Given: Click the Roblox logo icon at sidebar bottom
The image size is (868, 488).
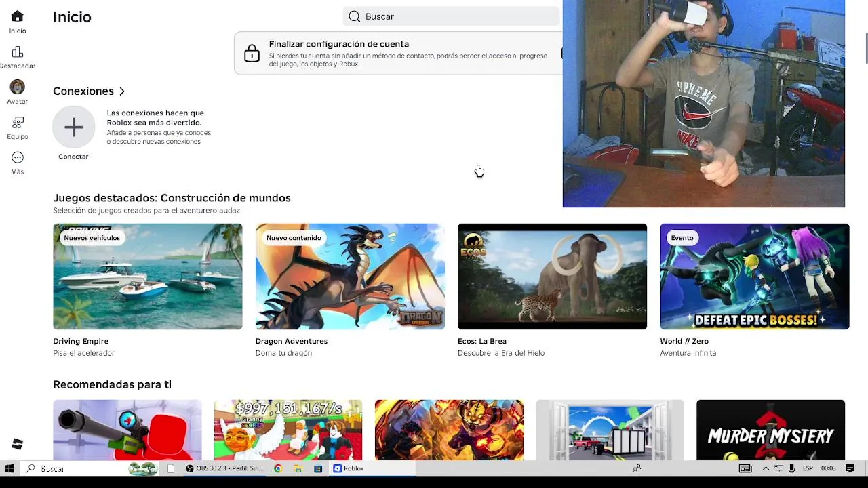Looking at the screenshot, I should 18,444.
